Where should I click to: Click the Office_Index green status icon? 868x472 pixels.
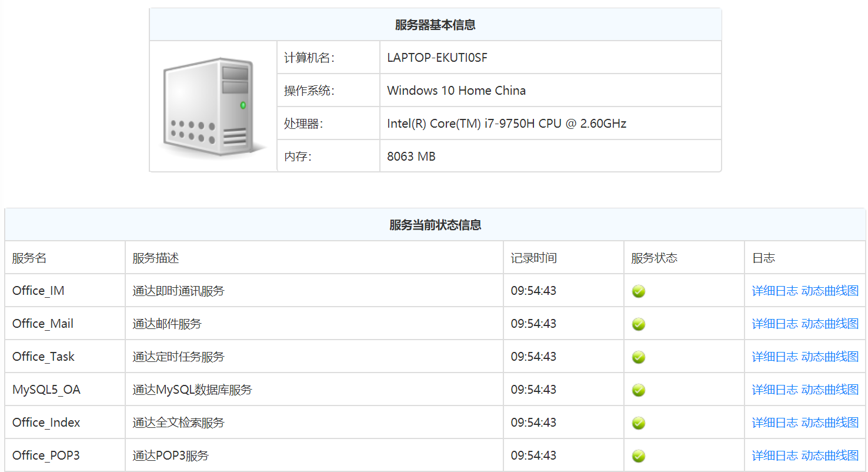point(638,423)
